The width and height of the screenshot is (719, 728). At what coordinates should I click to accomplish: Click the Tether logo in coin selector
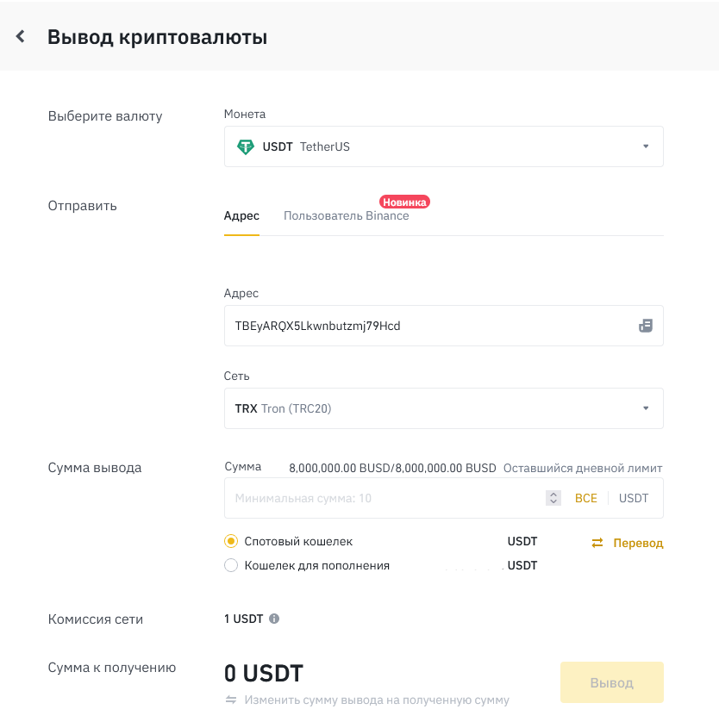tap(246, 146)
